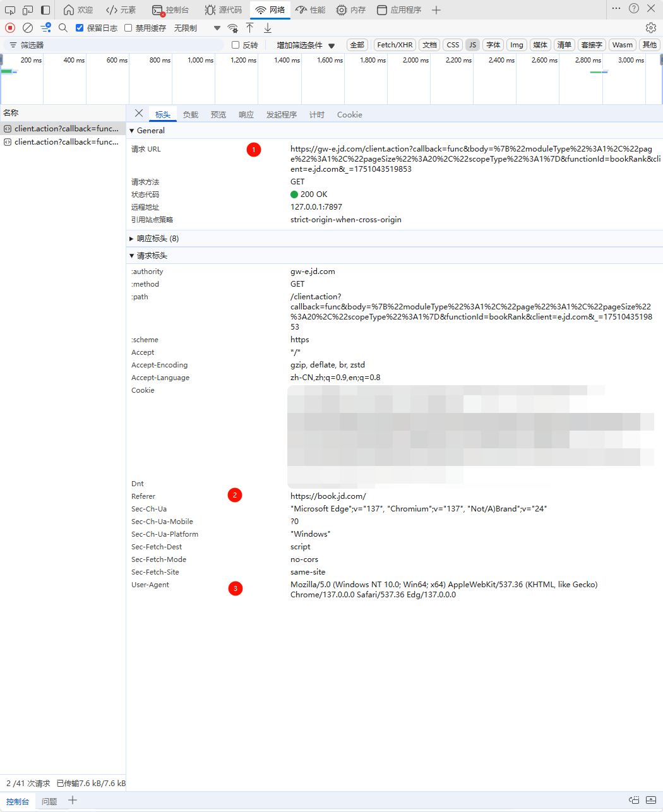Image resolution: width=663 pixels, height=812 pixels.
Task: Click the drawer dock/undock icon at bottom right
Action: [634, 800]
